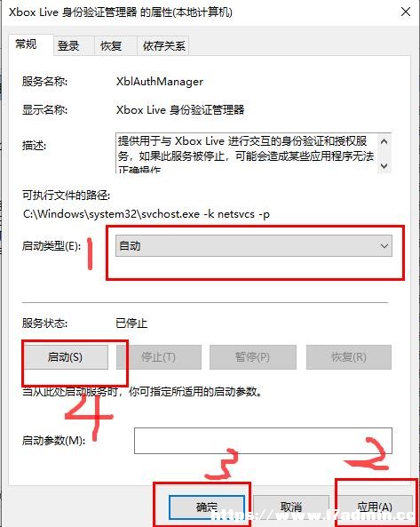Click the description box down arrow
Viewport: 420px width, 527px height.
384,165
